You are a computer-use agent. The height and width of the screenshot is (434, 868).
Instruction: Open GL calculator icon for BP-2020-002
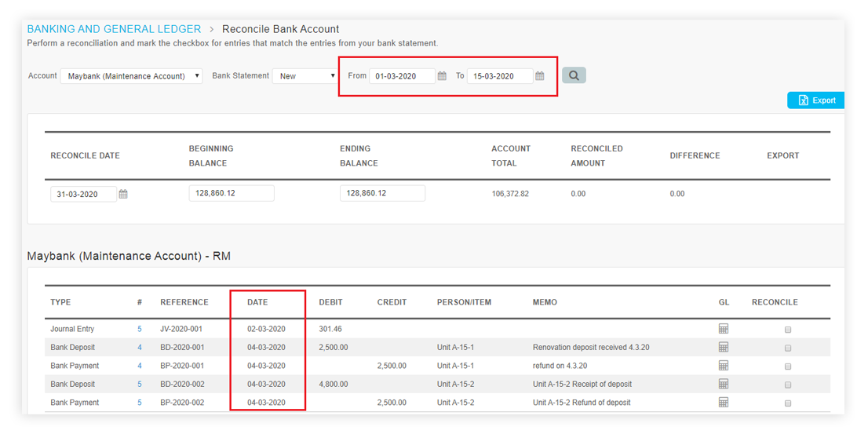pyautogui.click(x=723, y=403)
